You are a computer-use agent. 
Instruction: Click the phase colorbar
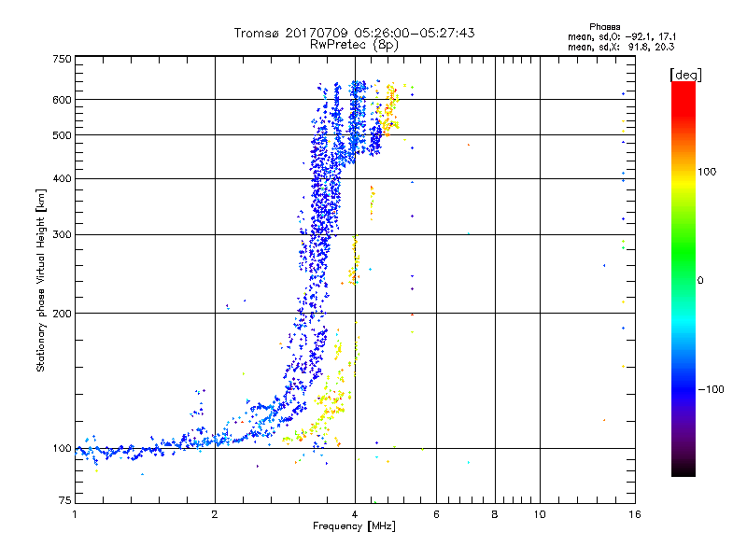[684, 278]
